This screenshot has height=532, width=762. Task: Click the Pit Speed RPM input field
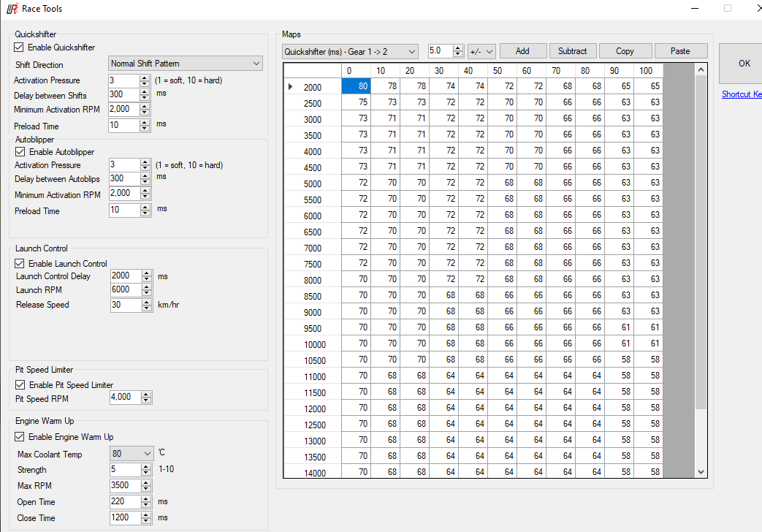point(124,398)
